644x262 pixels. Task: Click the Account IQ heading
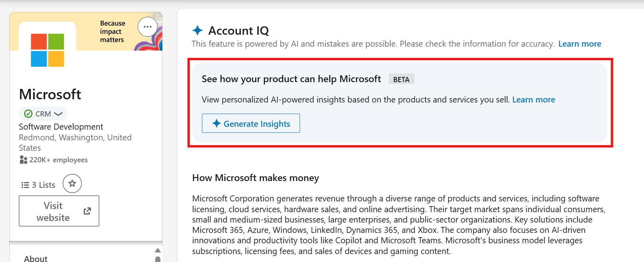point(239,31)
